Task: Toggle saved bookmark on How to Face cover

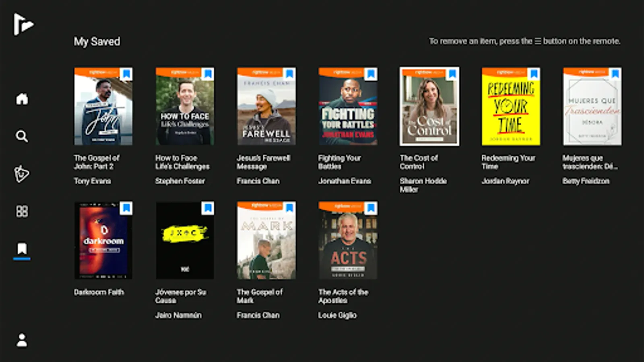Action: [208, 74]
